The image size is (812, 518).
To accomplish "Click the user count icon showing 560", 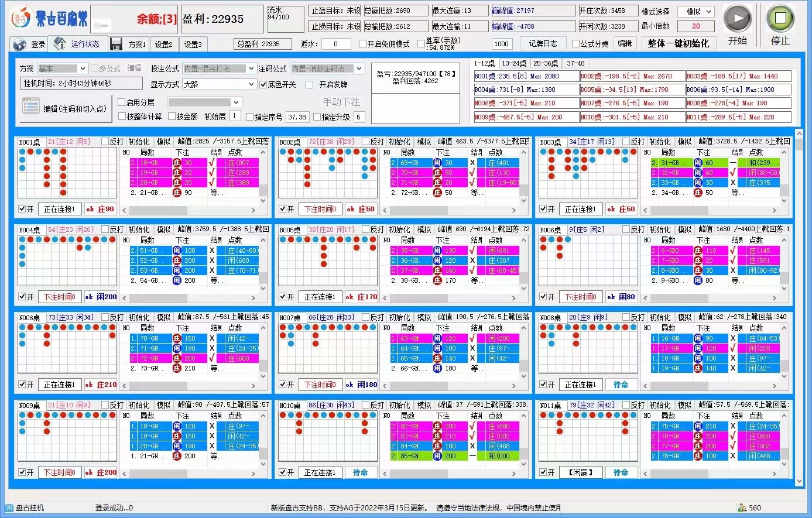I will point(742,507).
